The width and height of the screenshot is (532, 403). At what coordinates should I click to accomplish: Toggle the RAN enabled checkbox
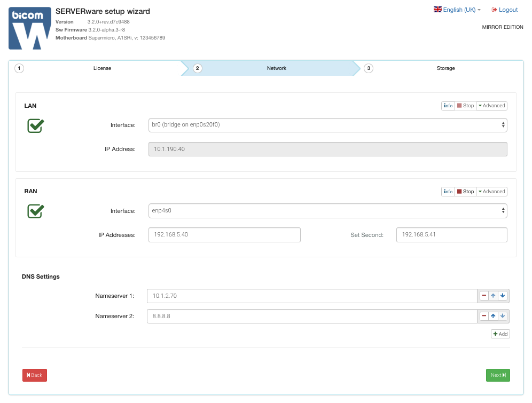(x=36, y=211)
